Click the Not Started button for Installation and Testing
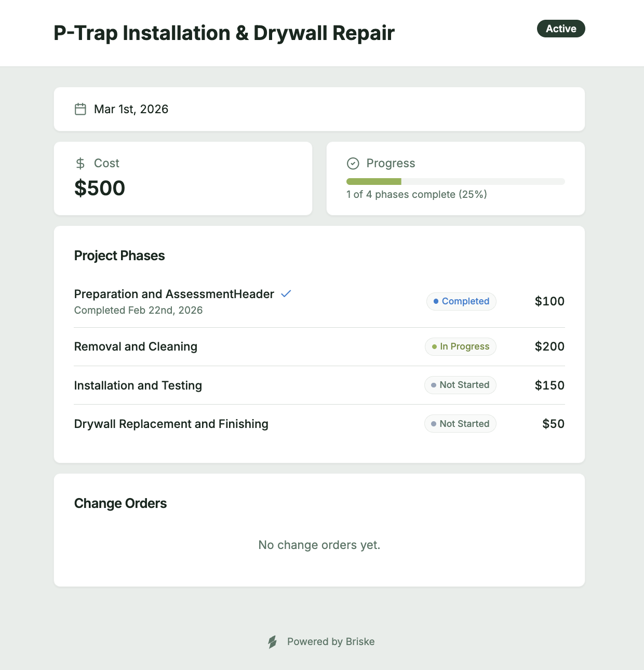Image resolution: width=644 pixels, height=670 pixels. pyautogui.click(x=460, y=385)
